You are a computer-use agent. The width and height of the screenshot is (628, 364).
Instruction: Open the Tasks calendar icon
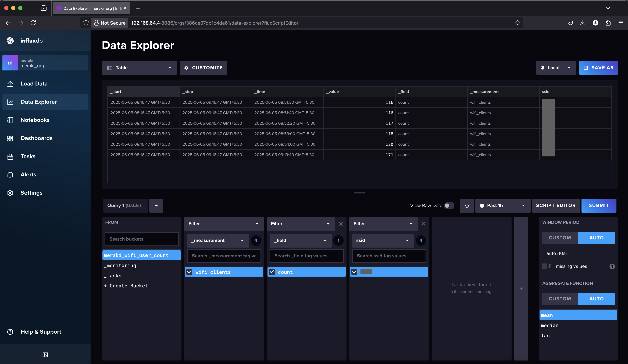(10, 156)
